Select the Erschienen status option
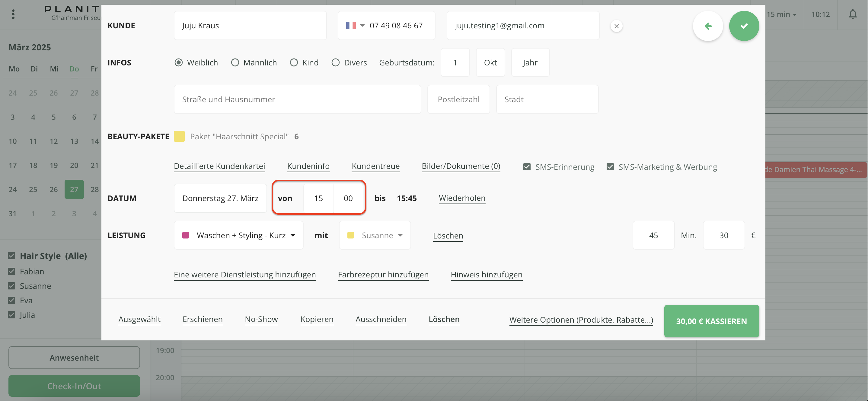Screen dimensions: 868x401 [x=202, y=319]
